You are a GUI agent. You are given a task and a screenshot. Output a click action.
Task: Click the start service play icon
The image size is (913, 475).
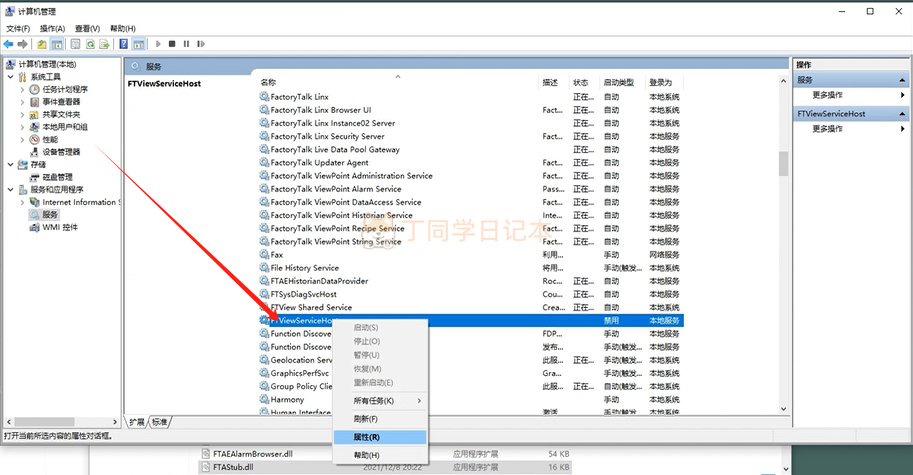158,44
